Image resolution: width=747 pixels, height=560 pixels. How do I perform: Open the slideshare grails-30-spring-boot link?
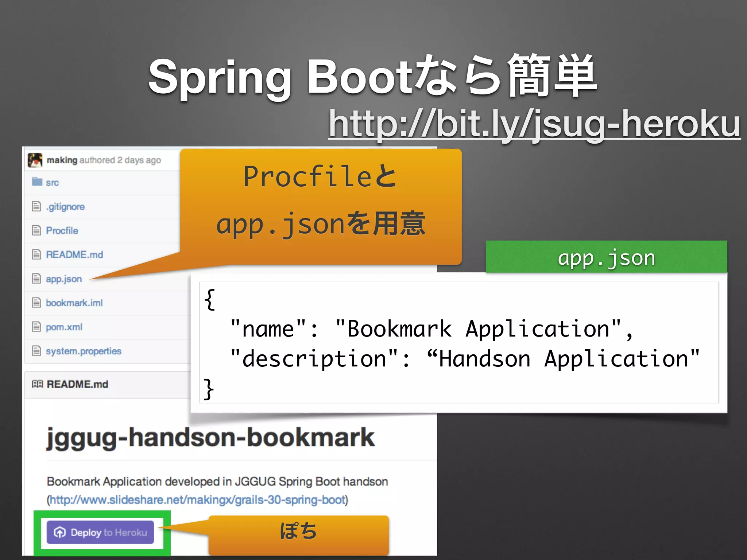pos(197,499)
